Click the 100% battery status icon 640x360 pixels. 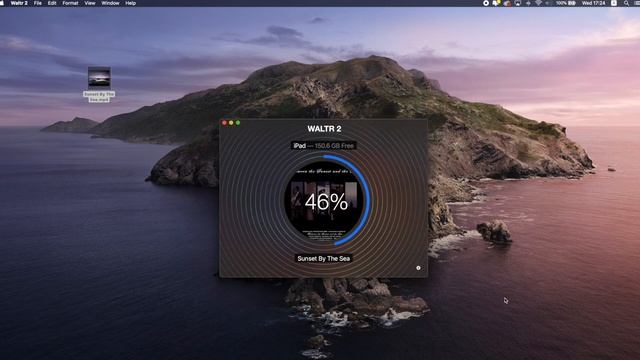point(566,3)
